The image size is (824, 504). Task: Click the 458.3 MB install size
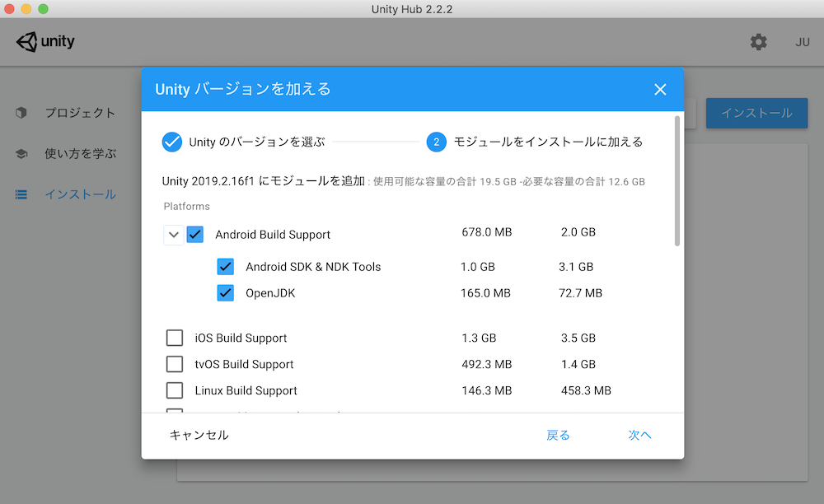coord(586,390)
